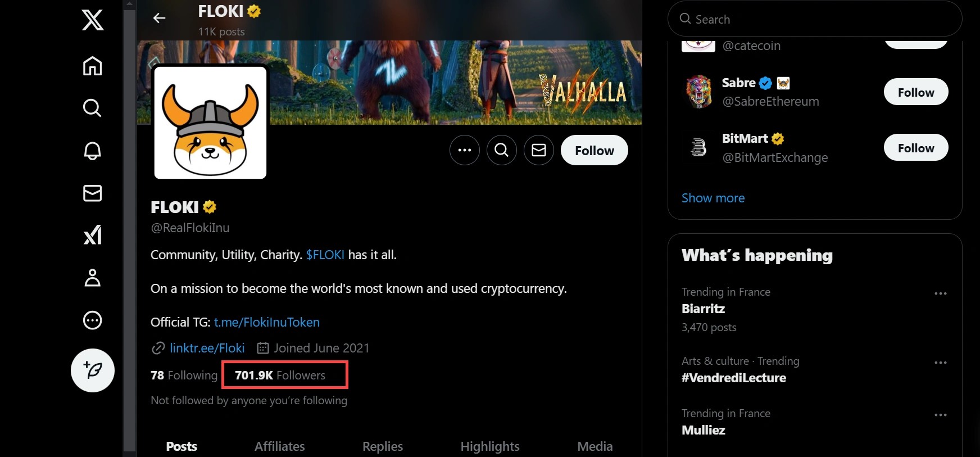Image resolution: width=980 pixels, height=457 pixels.
Task: Select the Highlights tab
Action: point(490,446)
